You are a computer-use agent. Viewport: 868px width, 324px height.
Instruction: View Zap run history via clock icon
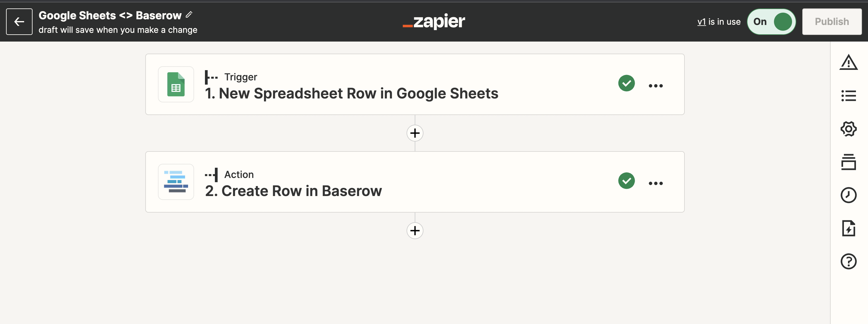(x=848, y=195)
